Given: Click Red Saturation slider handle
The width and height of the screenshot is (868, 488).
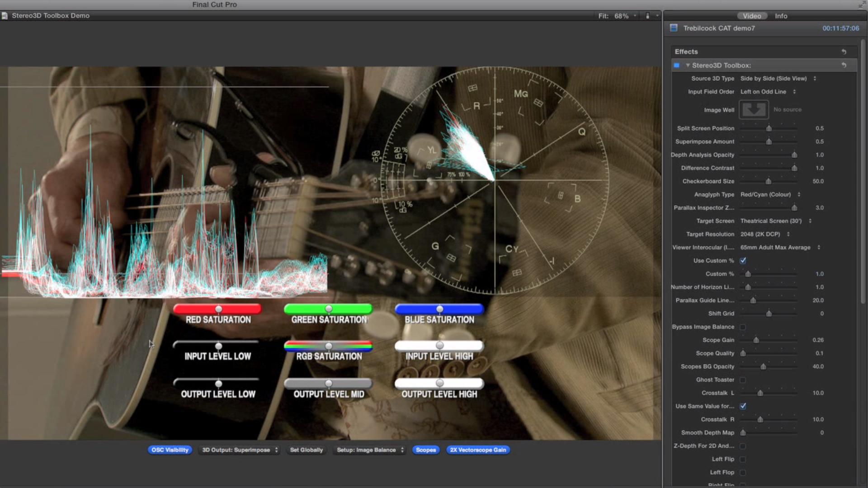Looking at the screenshot, I should (218, 309).
